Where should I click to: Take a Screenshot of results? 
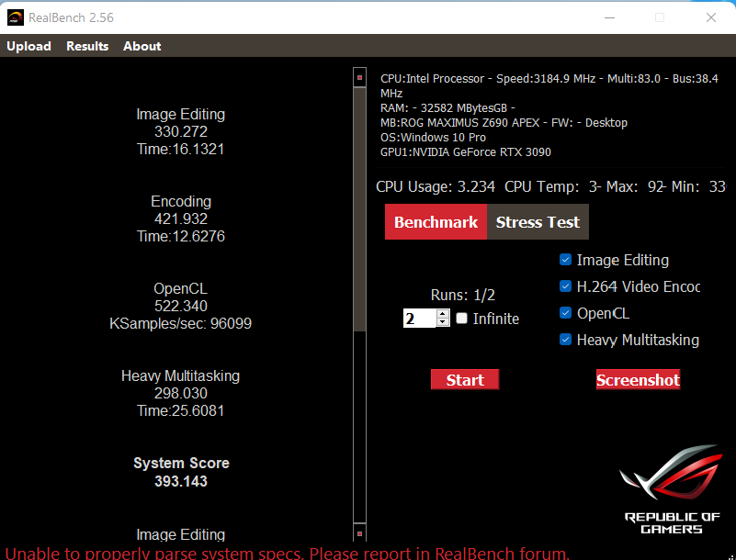click(x=638, y=379)
